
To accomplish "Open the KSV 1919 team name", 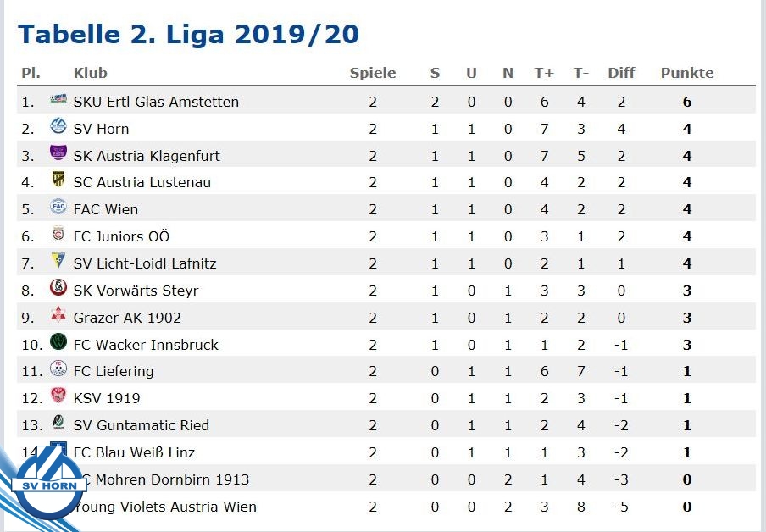I will pyautogui.click(x=107, y=398).
